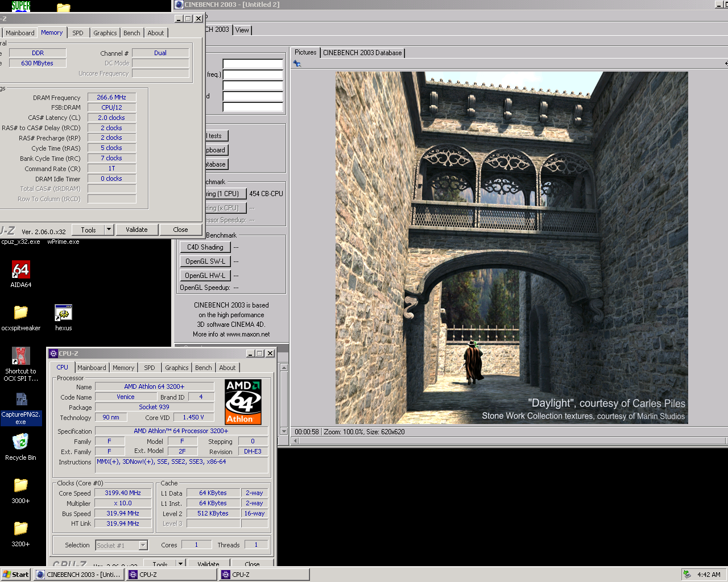Click the Core VID value 1.450 V

pos(193,417)
